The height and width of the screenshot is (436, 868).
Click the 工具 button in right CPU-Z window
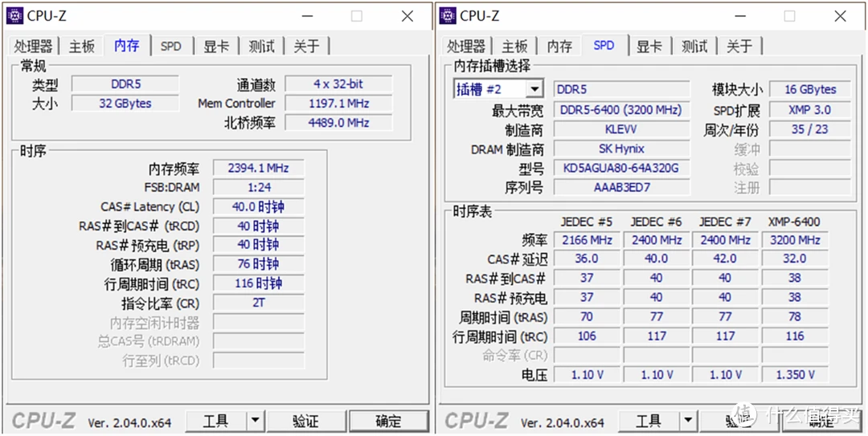point(649,422)
